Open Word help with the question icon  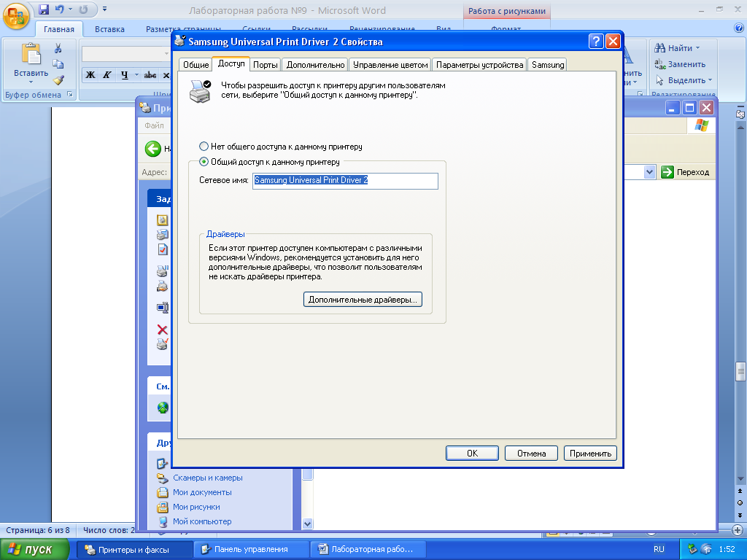pyautogui.click(x=740, y=28)
